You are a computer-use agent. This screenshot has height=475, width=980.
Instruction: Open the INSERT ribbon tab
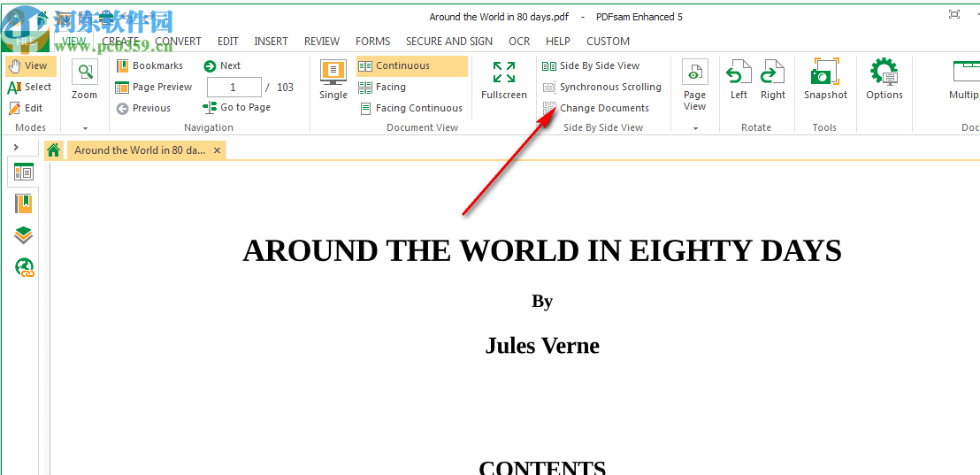[272, 42]
